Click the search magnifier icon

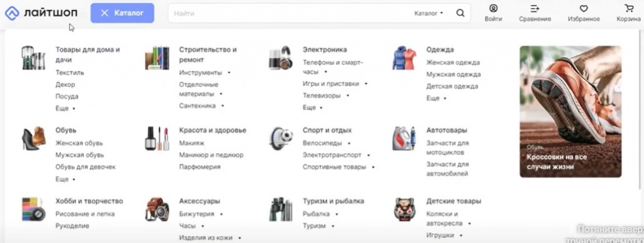460,13
